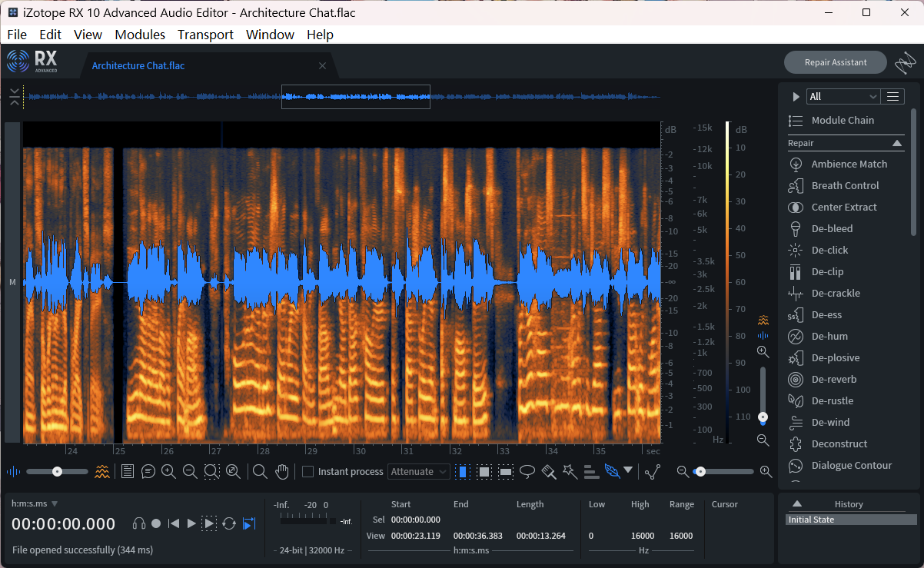Select the Brush selection tool
924x568 pixels.
click(x=549, y=471)
